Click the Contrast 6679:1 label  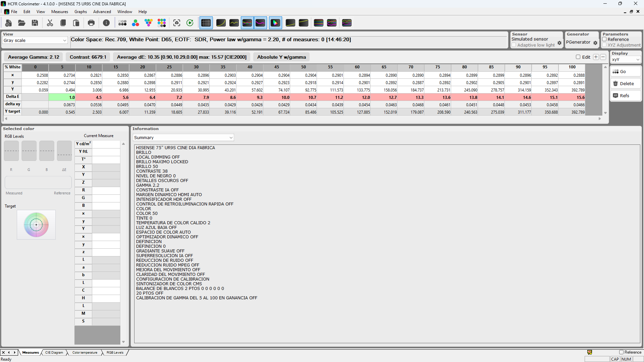(88, 57)
